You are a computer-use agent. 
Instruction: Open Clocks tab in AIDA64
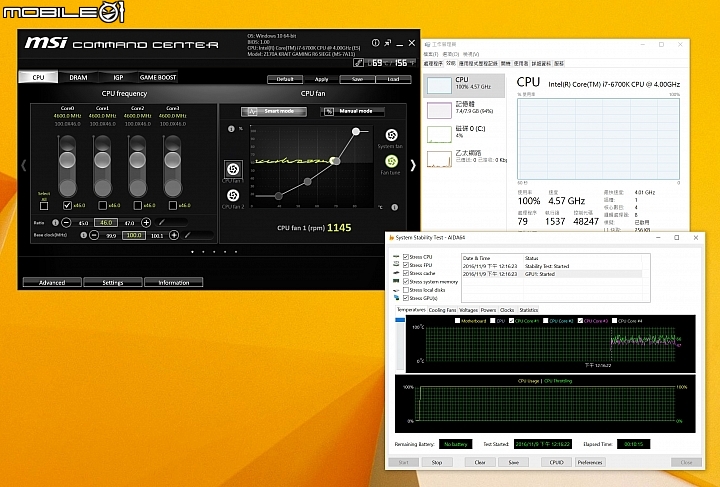(x=507, y=310)
